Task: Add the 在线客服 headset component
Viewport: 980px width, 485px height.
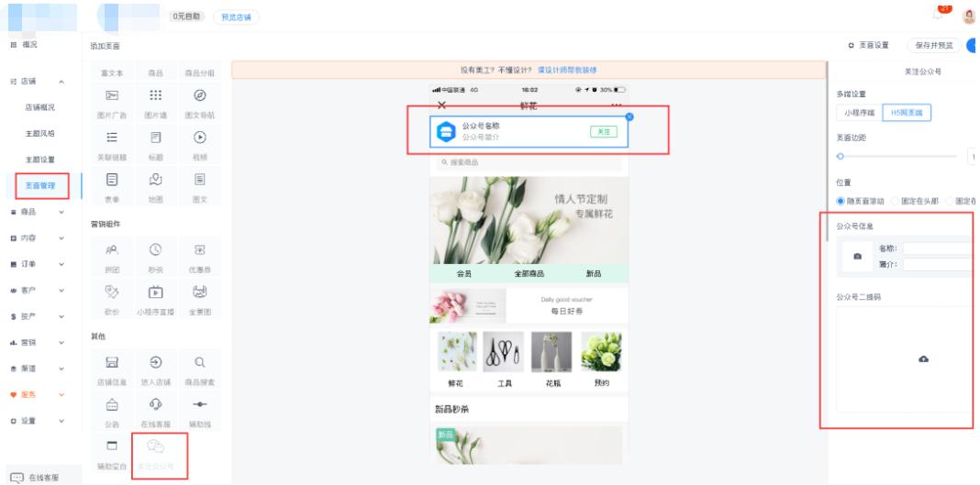Action: tap(155, 412)
